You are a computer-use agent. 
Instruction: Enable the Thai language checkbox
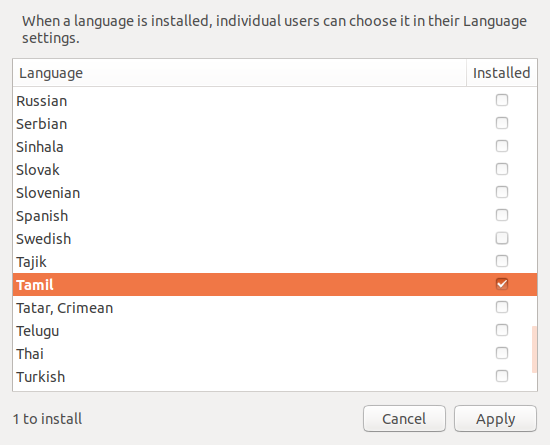[502, 353]
